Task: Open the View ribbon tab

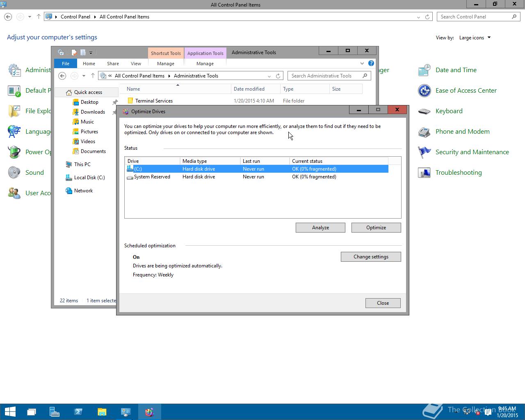Action: [x=136, y=64]
